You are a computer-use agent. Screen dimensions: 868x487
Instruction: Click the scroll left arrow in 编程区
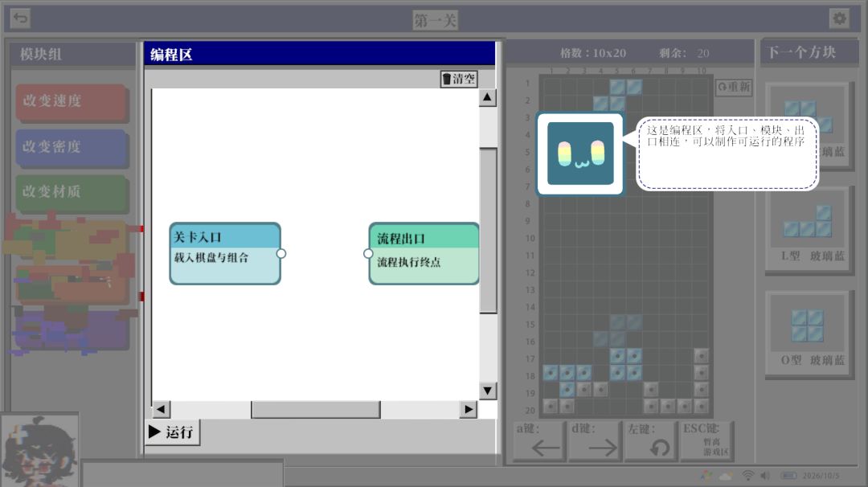(161, 410)
